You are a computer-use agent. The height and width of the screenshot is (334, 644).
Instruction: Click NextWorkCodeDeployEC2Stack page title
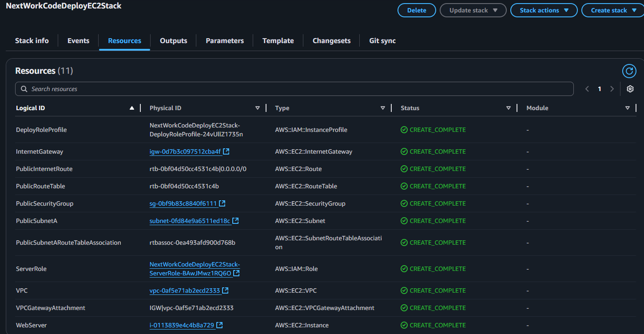coord(64,6)
